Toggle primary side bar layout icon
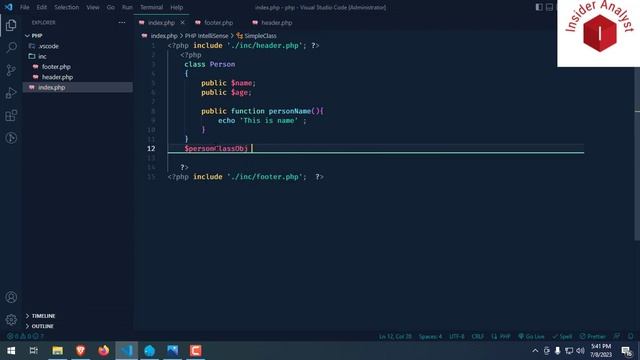640x360 pixels. [x=539, y=7]
